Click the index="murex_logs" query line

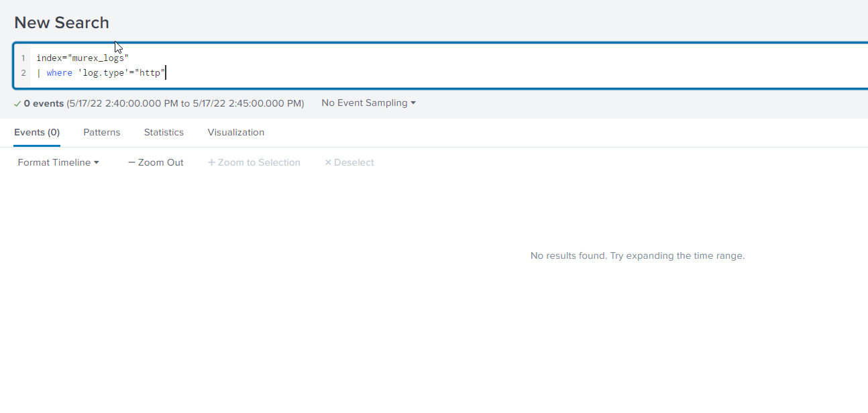[82, 58]
